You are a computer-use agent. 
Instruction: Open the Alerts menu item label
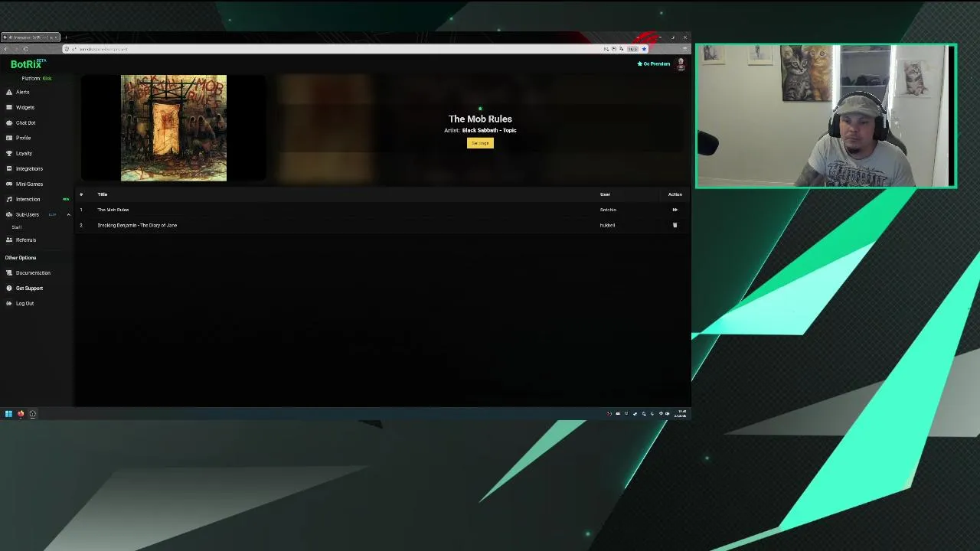tap(23, 92)
